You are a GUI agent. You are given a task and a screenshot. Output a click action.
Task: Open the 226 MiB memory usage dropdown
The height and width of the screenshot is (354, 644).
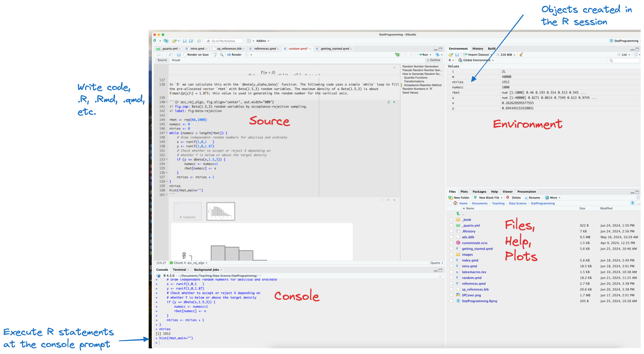click(x=506, y=55)
